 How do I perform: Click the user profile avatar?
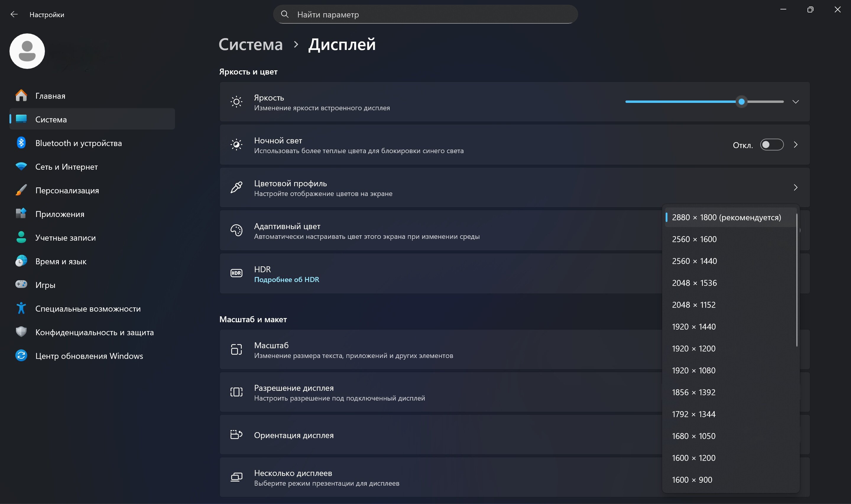click(x=27, y=51)
